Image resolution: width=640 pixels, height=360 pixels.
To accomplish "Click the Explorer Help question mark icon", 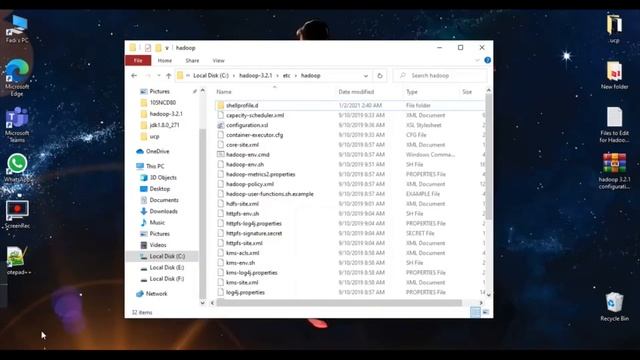I will click(x=487, y=60).
